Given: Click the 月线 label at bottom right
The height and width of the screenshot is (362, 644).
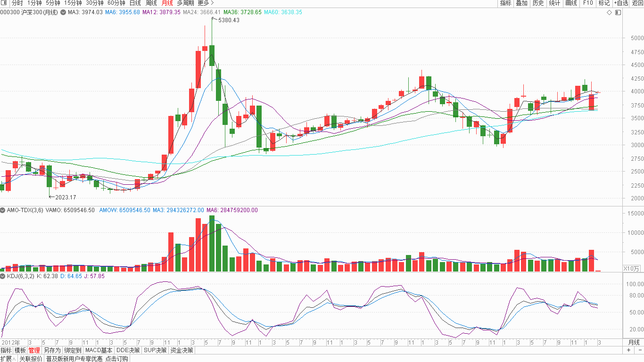Looking at the screenshot, I should (634, 342).
